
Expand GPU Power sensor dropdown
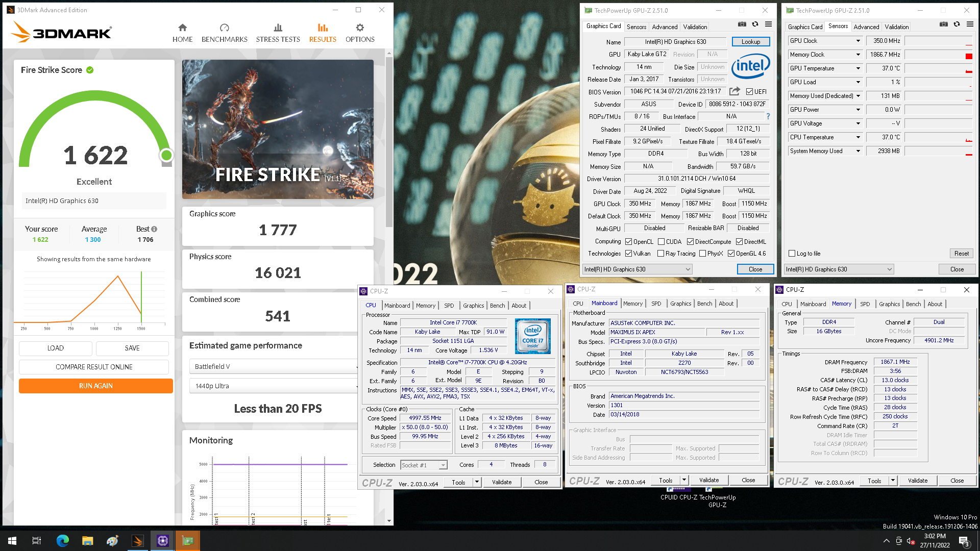[x=858, y=110]
